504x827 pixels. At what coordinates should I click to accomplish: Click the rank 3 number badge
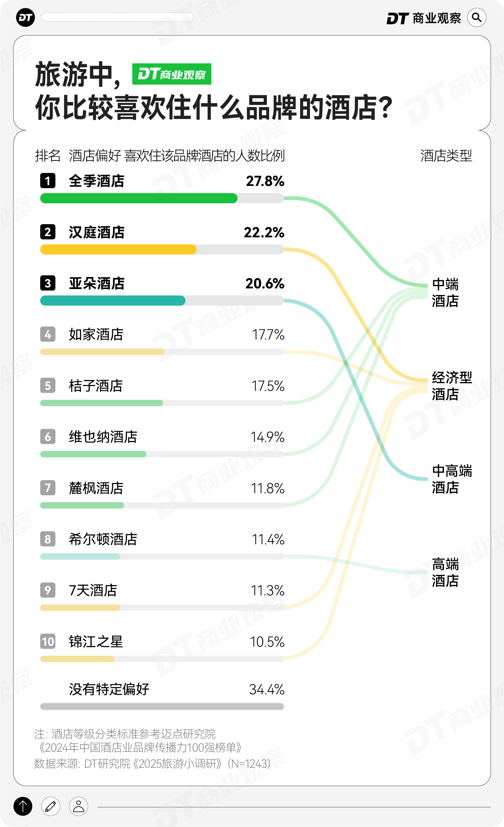click(x=48, y=283)
